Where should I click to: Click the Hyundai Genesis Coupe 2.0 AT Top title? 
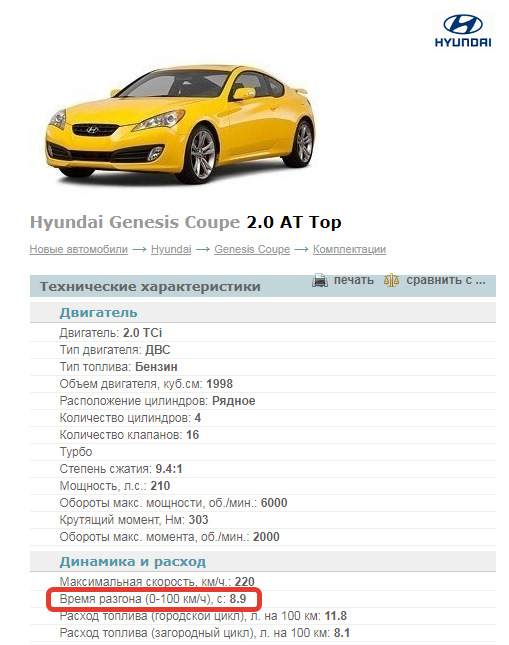point(186,223)
